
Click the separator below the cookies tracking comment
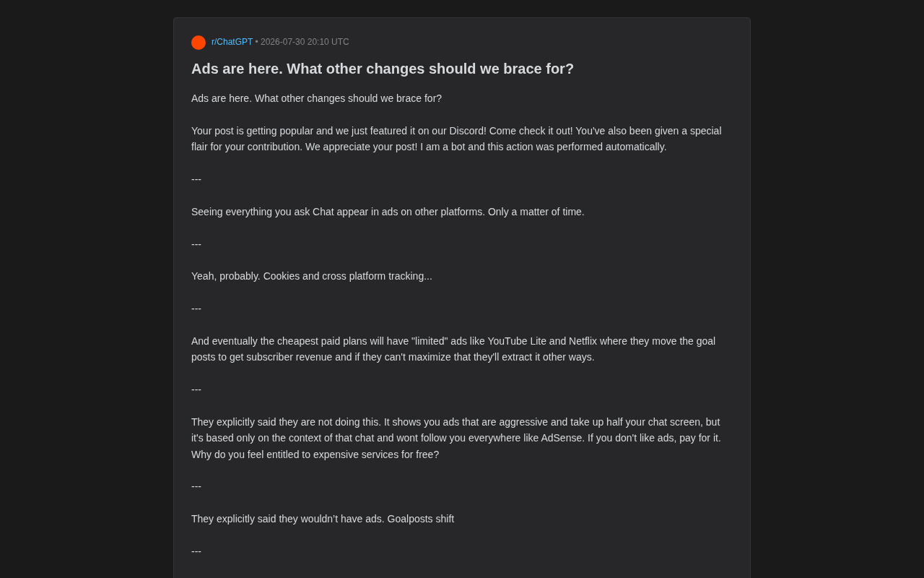[x=196, y=309]
